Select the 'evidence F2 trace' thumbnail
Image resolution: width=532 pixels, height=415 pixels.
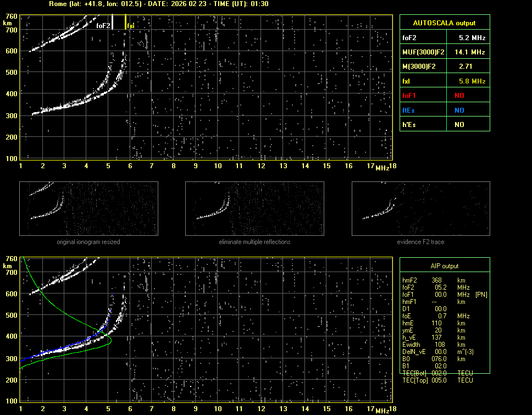tap(421, 208)
